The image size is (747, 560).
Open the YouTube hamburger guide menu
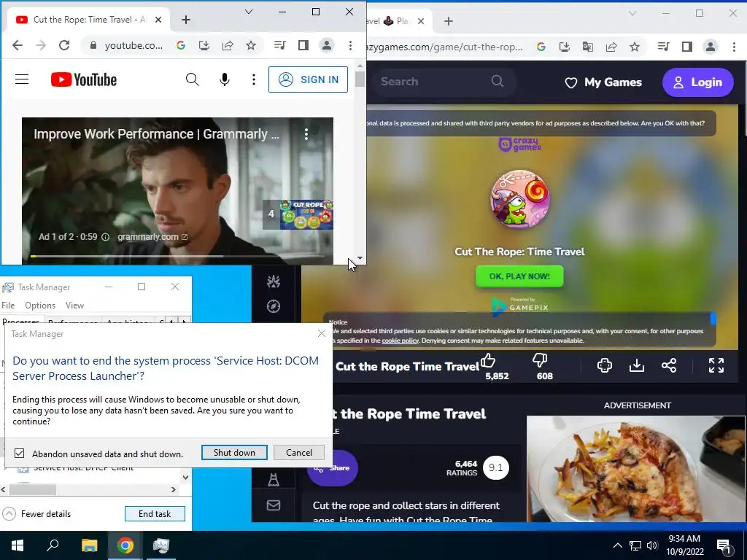click(x=22, y=79)
